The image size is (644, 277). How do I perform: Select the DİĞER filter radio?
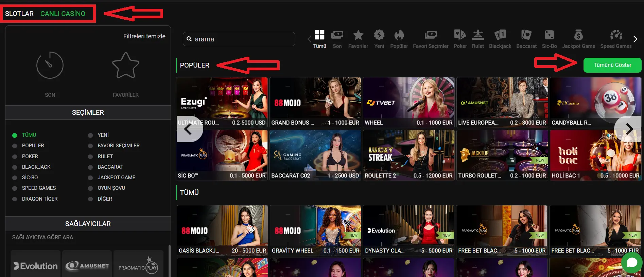pos(90,199)
